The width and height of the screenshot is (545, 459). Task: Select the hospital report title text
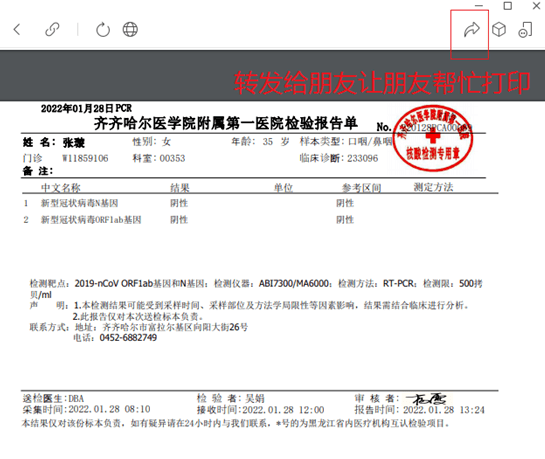tap(226, 123)
